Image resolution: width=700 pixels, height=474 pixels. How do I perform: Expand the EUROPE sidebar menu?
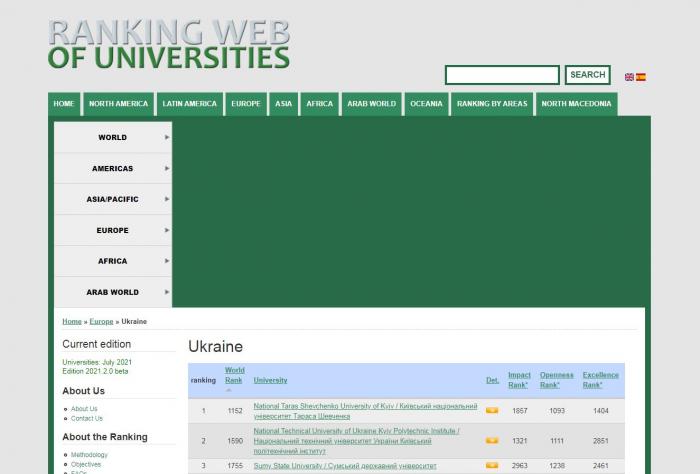coord(113,230)
